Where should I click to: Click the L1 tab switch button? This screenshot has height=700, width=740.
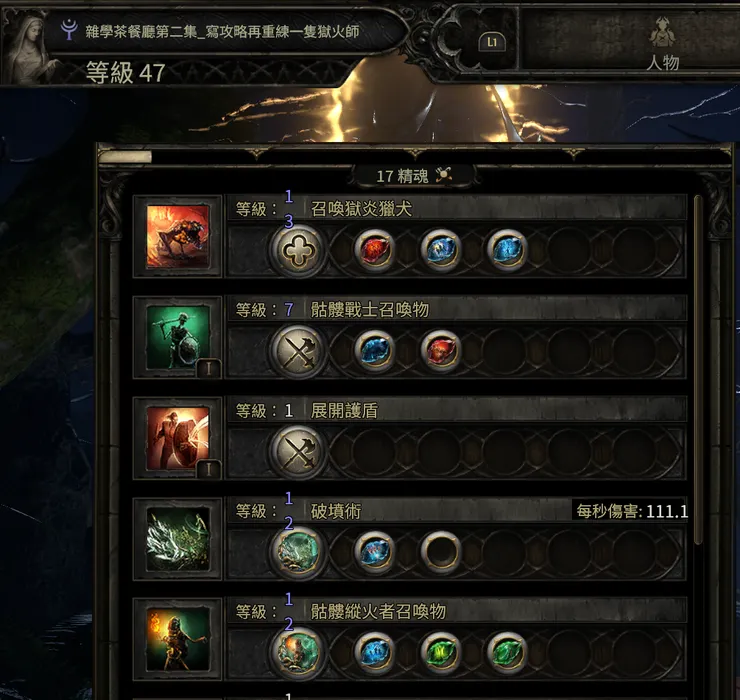tap(492, 42)
